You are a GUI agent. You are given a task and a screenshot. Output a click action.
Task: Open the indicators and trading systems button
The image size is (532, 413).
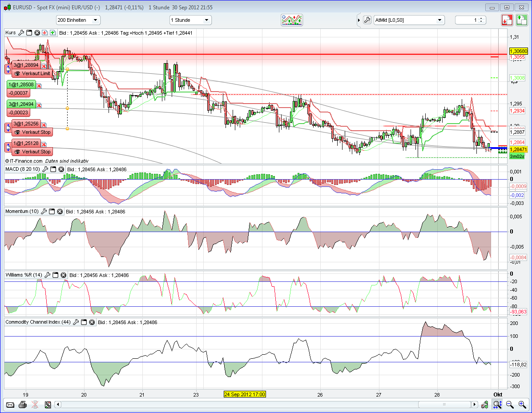292,20
